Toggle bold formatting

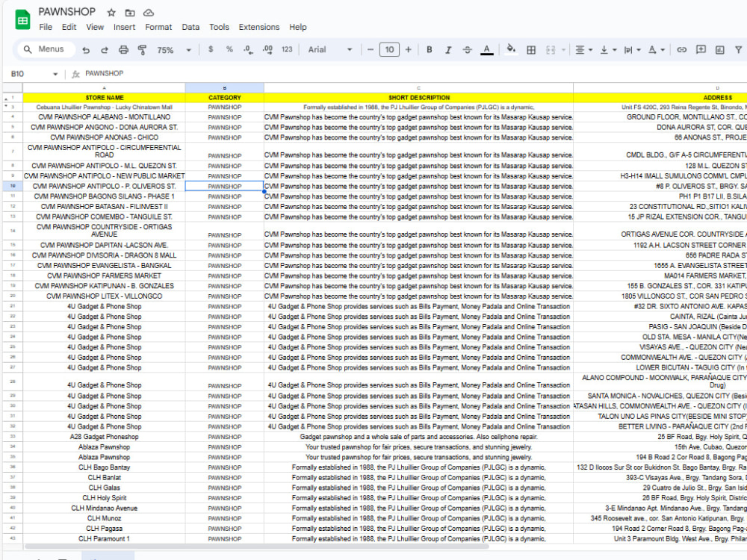[x=430, y=49]
